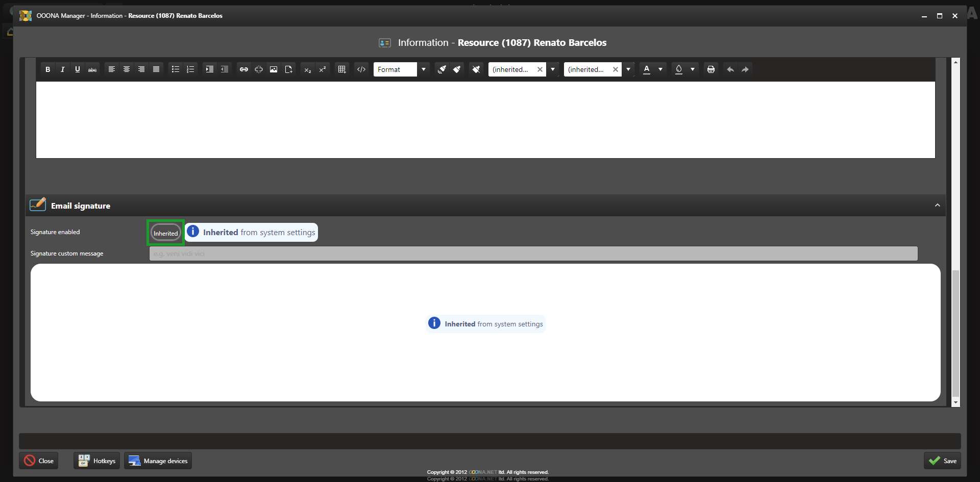Click the insert image icon
This screenshot has width=980, height=482.
point(274,69)
